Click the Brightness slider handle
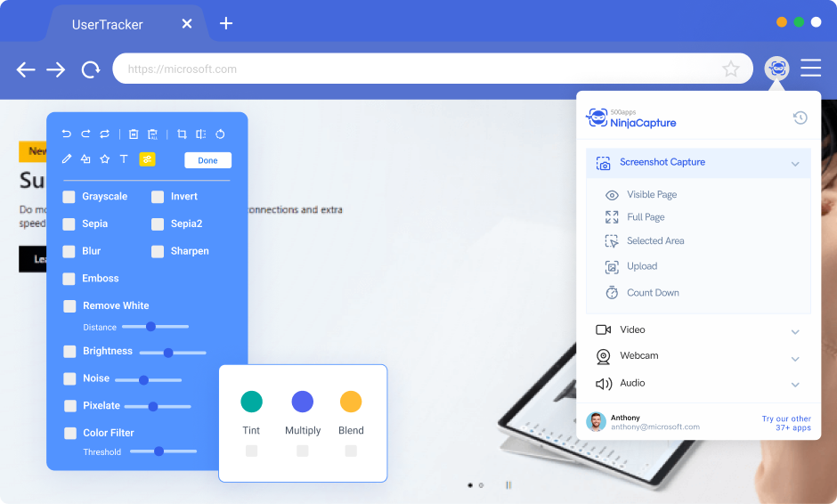This screenshot has width=837, height=504. [168, 353]
